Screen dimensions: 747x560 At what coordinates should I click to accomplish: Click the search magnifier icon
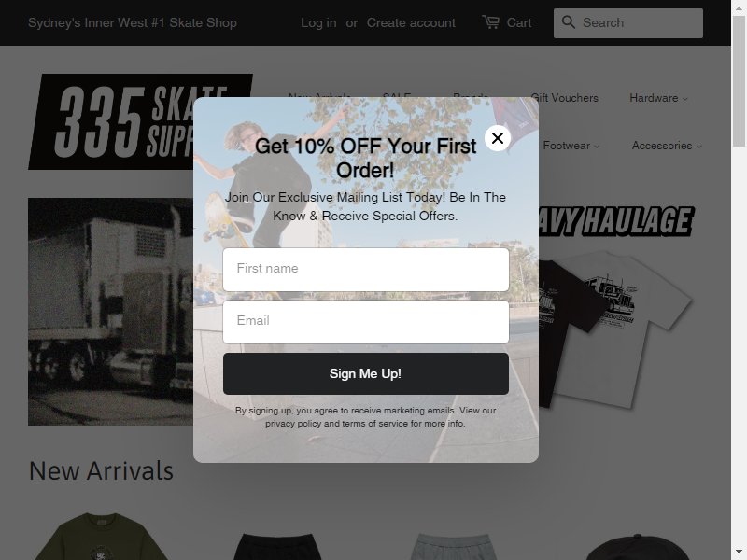click(568, 21)
